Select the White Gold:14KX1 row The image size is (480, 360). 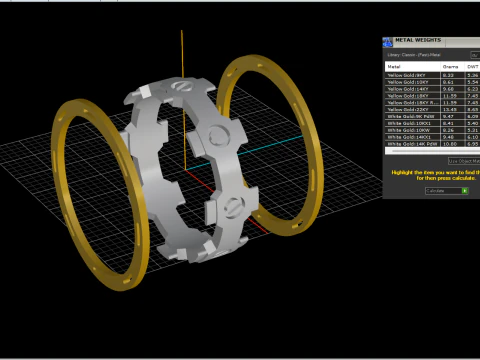coord(433,137)
